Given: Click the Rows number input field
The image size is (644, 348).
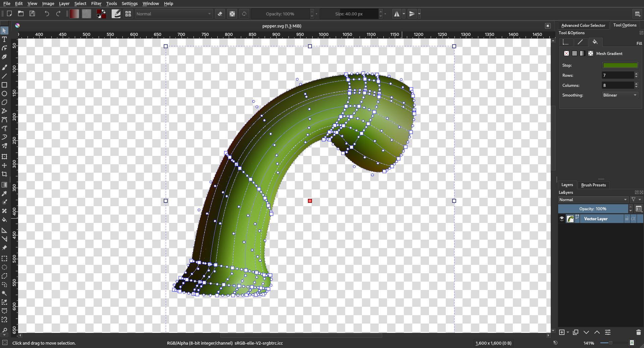Looking at the screenshot, I should click(x=617, y=75).
